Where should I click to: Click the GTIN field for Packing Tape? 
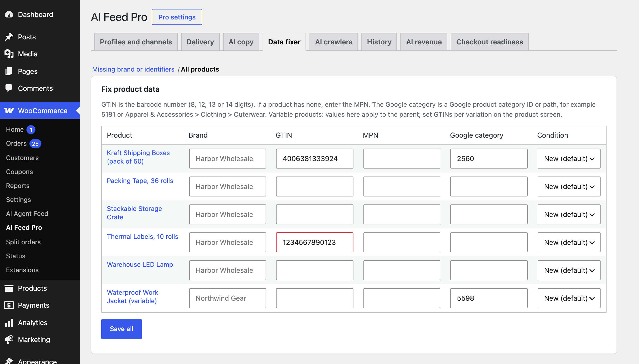tap(315, 186)
